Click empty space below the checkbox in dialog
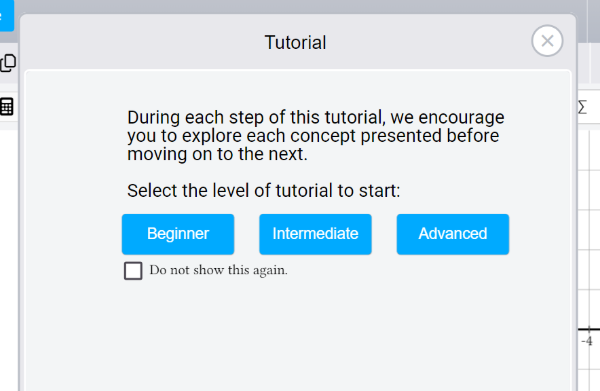 [298, 337]
